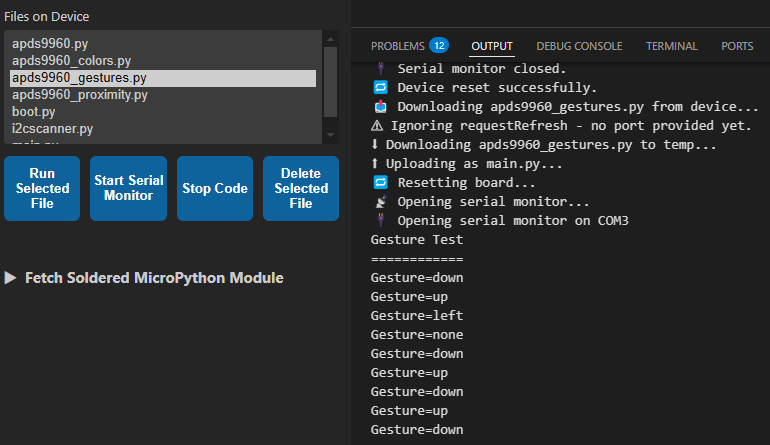Open the Debug Console tab
The width and height of the screenshot is (770, 445).
[579, 46]
